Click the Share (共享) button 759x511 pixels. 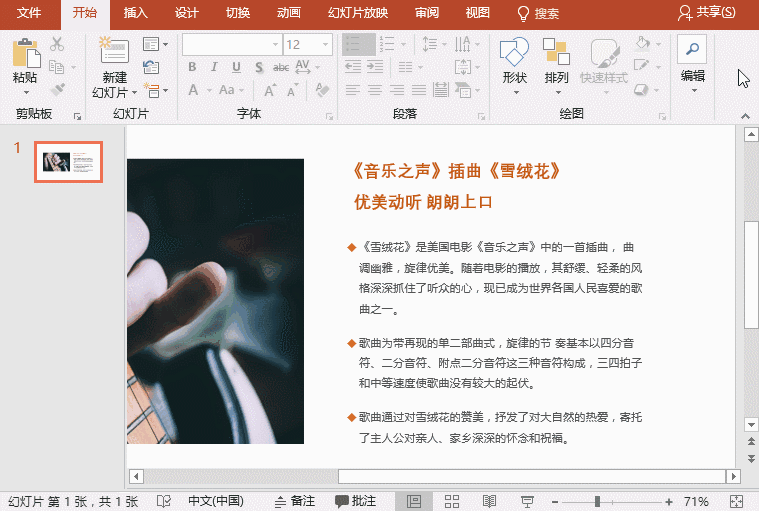[x=706, y=13]
